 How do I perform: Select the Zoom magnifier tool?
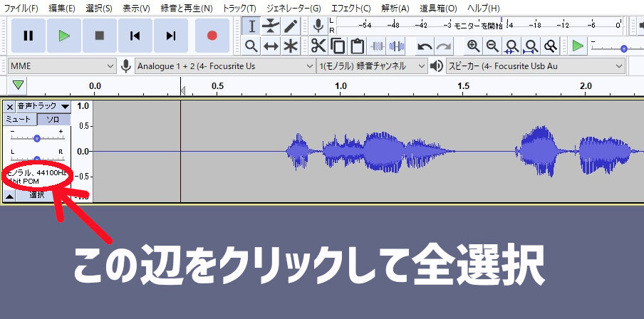pos(251,46)
